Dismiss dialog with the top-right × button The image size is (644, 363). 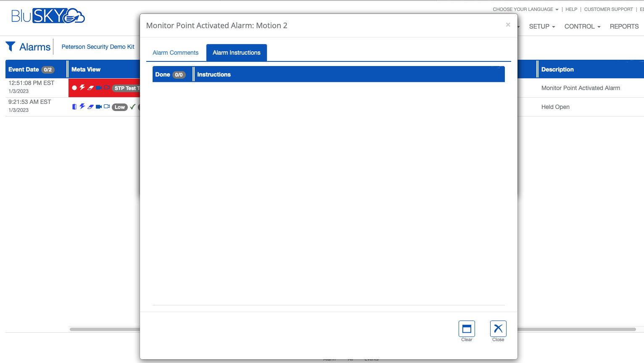click(x=508, y=25)
